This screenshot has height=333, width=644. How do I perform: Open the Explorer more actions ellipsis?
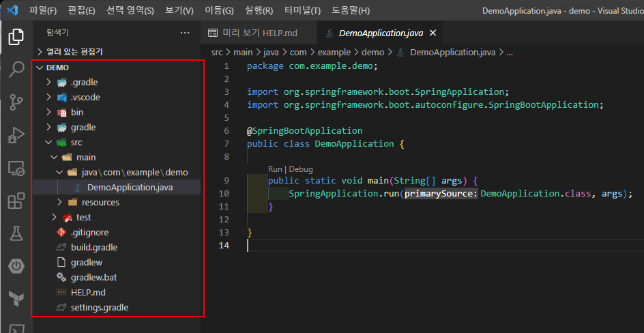coord(185,33)
